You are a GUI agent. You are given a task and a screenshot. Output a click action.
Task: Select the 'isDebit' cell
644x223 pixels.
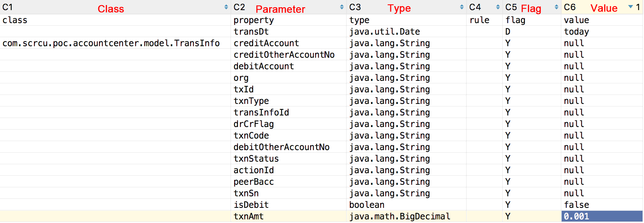click(x=289, y=205)
